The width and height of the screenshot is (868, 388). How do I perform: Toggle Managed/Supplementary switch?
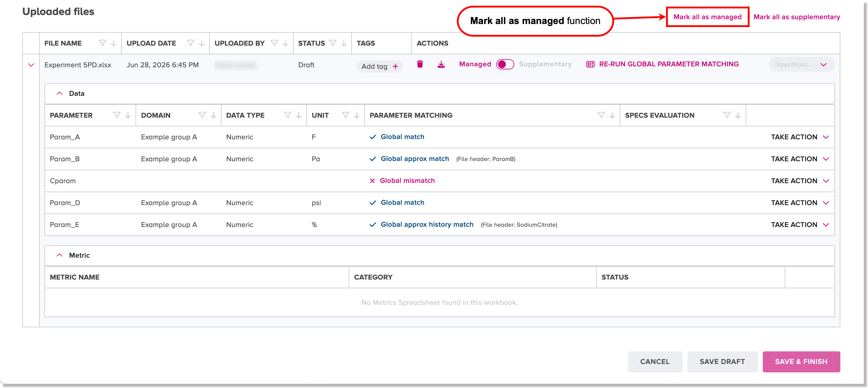coord(505,64)
